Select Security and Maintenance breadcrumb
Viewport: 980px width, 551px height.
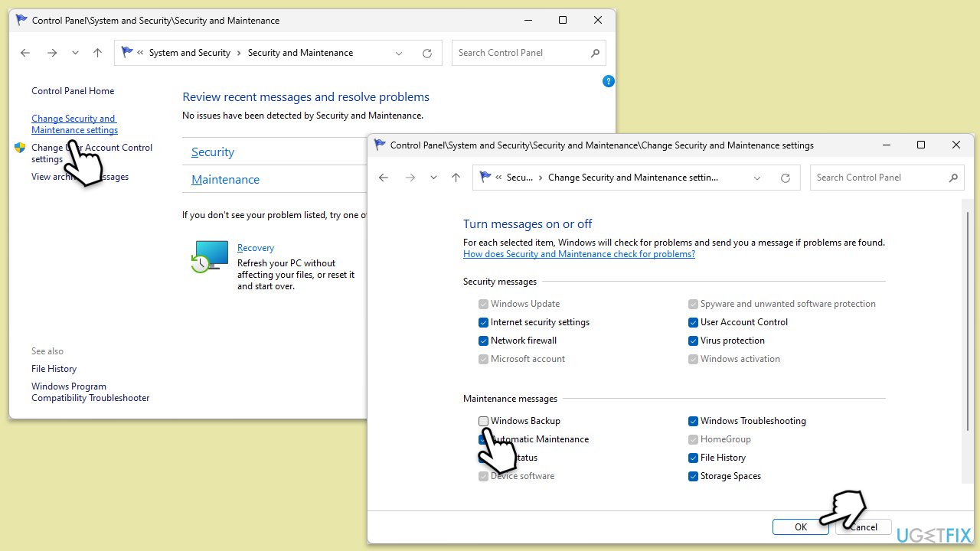(300, 53)
